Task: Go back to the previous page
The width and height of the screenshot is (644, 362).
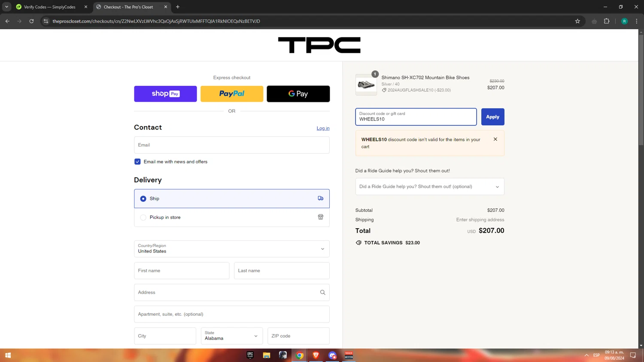Action: click(7, 21)
